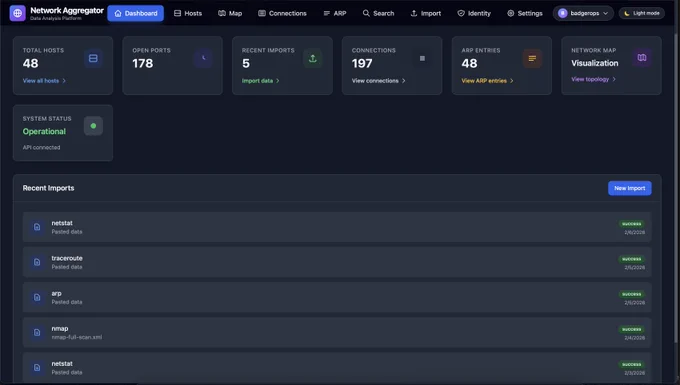680x385 pixels.
Task: Click the shield icon beside Identity
Action: 461,13
